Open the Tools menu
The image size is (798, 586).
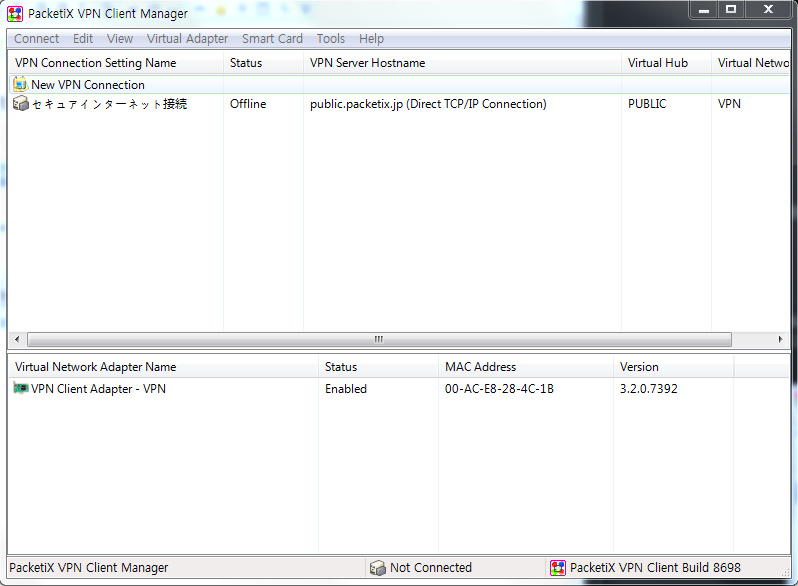331,39
